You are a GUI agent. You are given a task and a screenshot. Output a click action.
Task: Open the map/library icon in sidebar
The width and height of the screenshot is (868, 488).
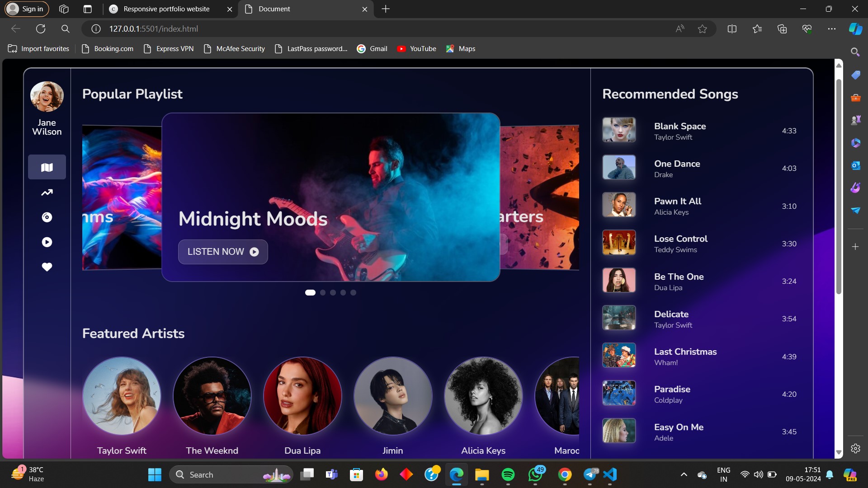pos(47,167)
